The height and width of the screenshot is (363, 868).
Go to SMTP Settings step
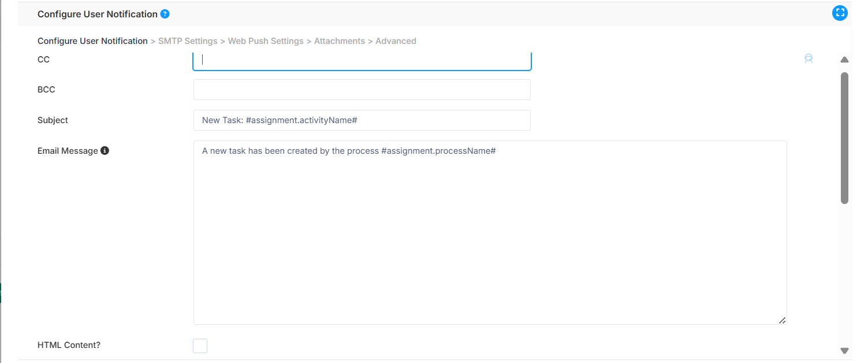[188, 41]
